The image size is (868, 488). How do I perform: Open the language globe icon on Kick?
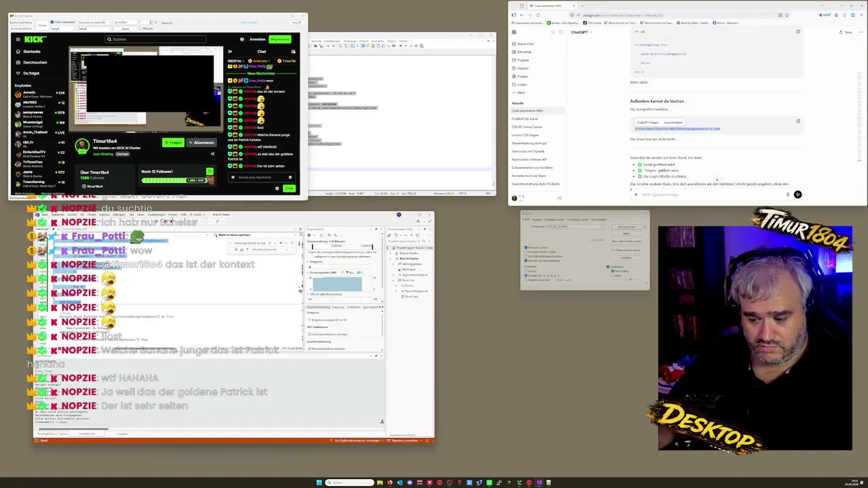[x=242, y=39]
